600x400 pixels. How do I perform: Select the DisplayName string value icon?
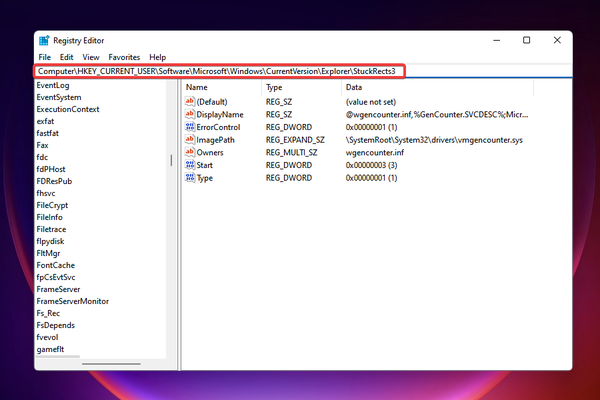190,114
